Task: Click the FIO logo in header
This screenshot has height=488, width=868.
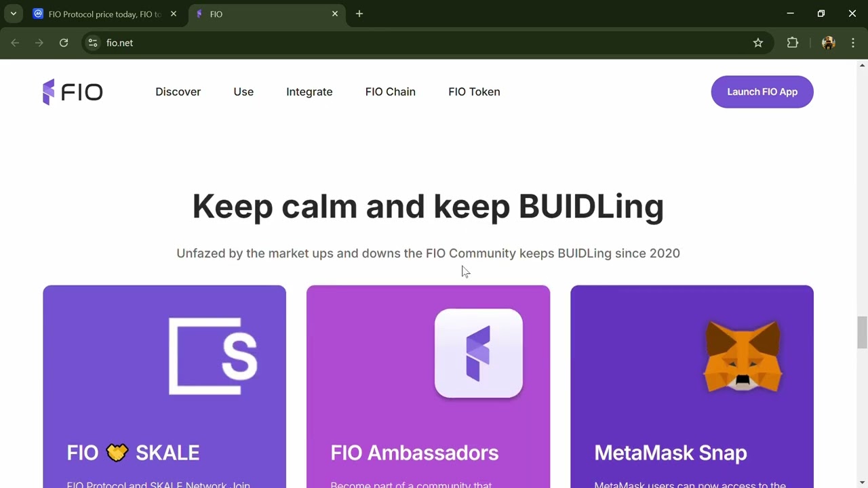Action: pyautogui.click(x=73, y=91)
